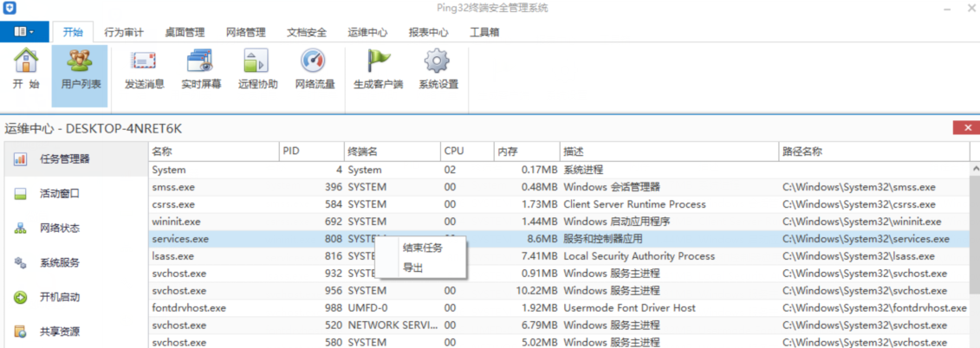Sort by the 终端名 column header
The image size is (980, 348).
pyautogui.click(x=393, y=151)
